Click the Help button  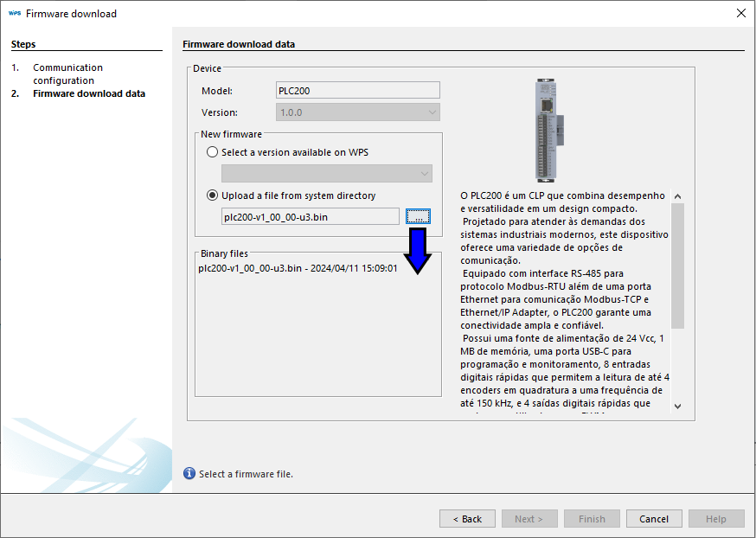click(715, 519)
